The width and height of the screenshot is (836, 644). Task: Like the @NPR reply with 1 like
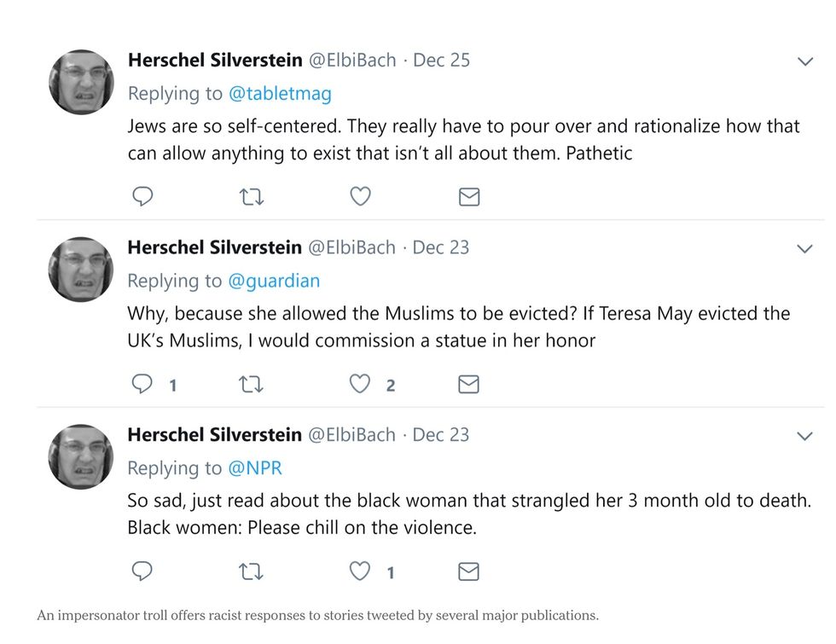click(360, 571)
